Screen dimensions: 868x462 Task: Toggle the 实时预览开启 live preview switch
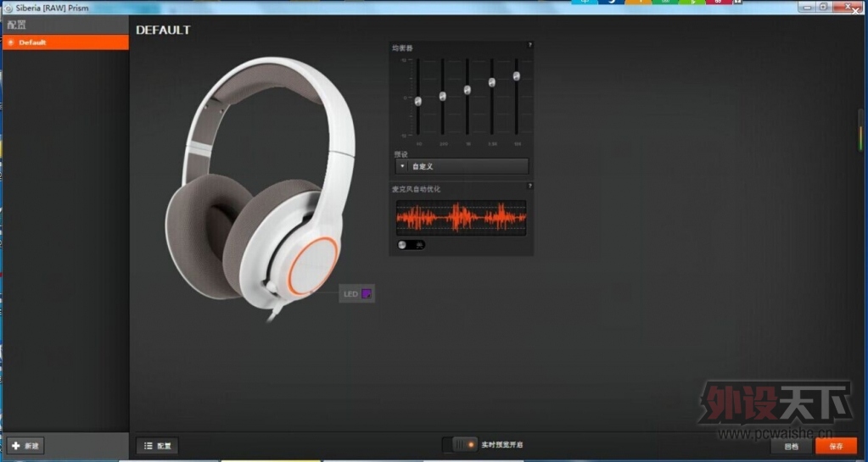pos(460,444)
